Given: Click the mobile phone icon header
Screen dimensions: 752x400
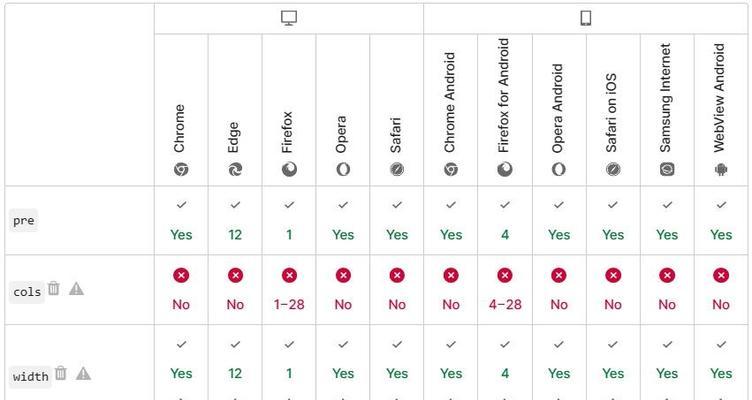Looking at the screenshot, I should (586, 18).
